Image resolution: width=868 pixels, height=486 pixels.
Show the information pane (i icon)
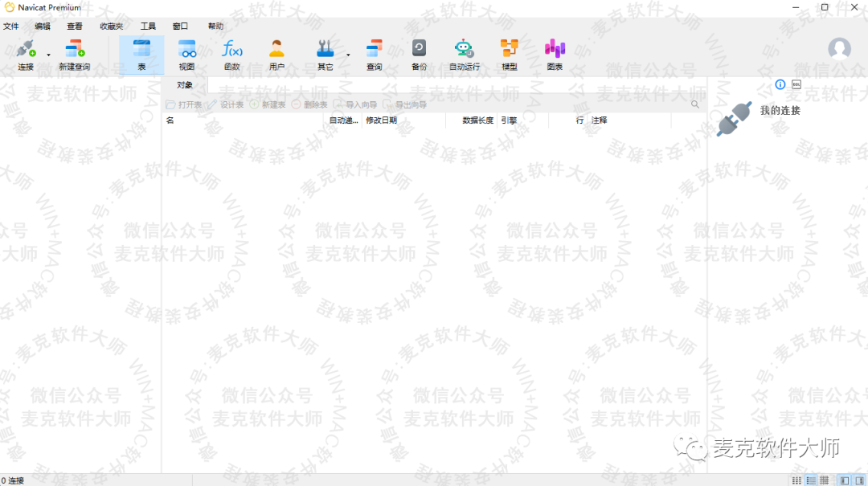coord(780,84)
